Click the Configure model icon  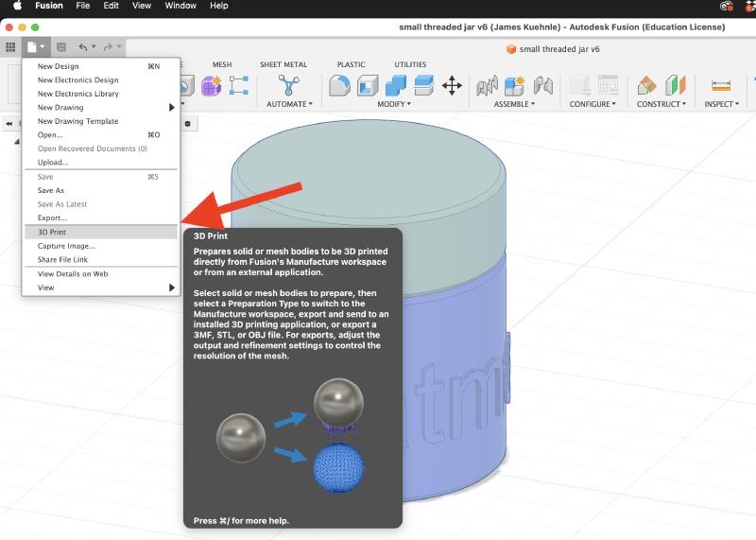pos(580,86)
